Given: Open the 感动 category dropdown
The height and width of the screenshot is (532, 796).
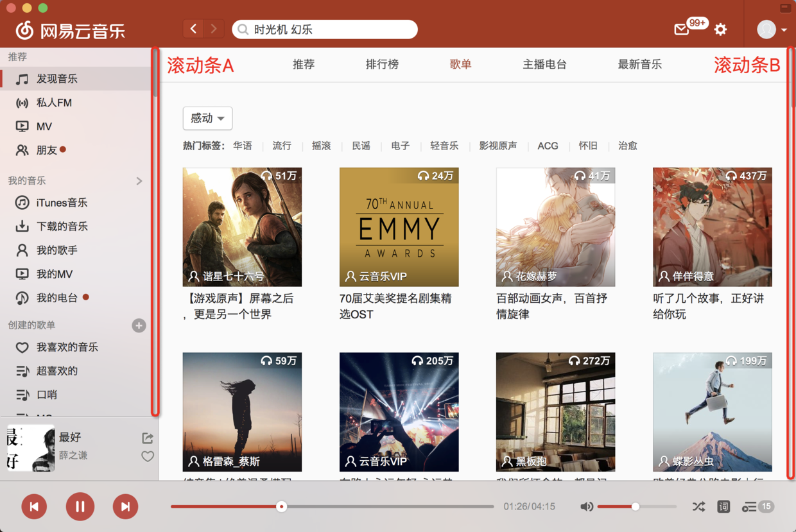Looking at the screenshot, I should pos(207,118).
